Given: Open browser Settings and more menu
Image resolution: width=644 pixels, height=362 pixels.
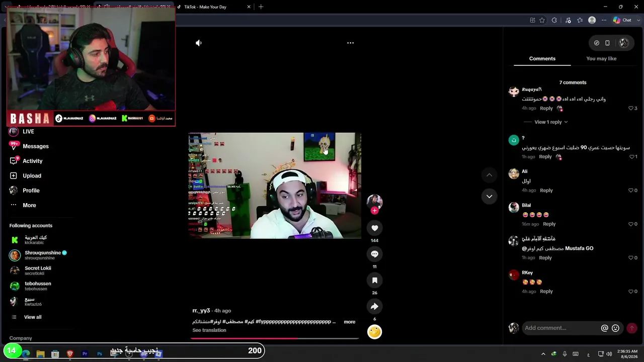Looking at the screenshot, I should coord(604,20).
